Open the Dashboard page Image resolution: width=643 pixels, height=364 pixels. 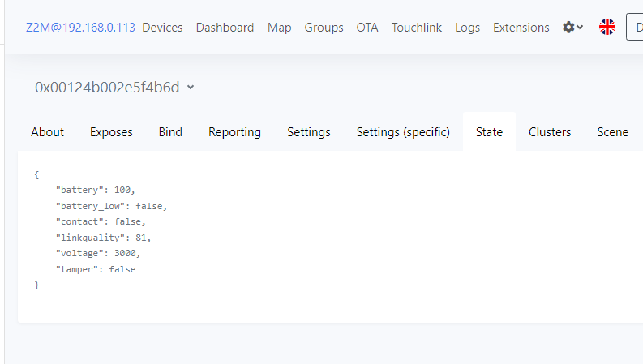[x=225, y=28]
